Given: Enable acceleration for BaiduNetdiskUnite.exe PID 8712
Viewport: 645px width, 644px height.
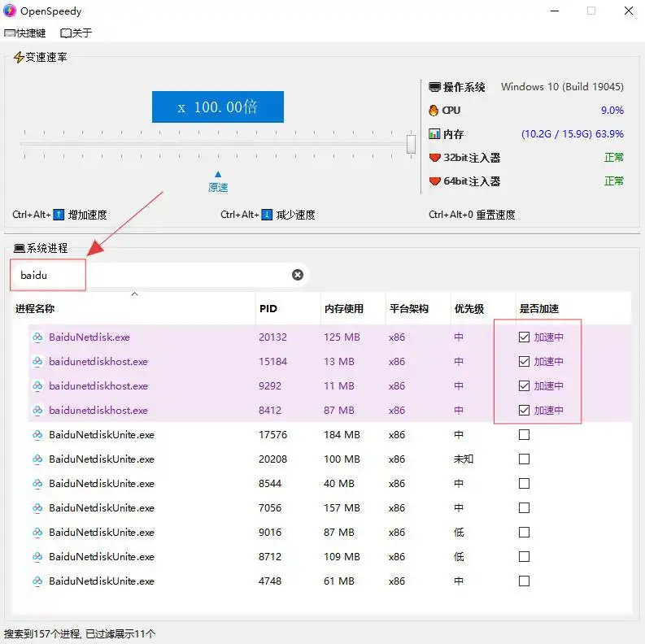Looking at the screenshot, I should [524, 556].
